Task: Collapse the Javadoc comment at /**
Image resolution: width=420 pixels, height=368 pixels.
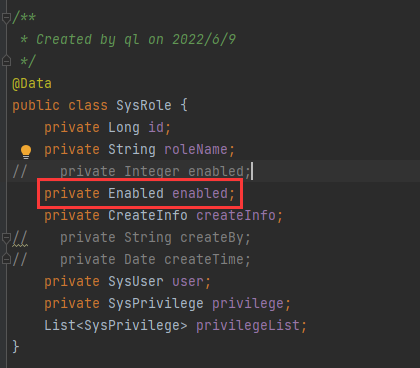Action: coord(6,18)
